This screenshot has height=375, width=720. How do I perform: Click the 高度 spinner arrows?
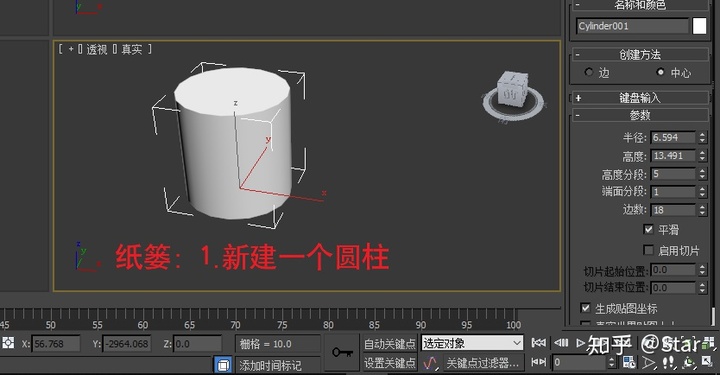click(x=702, y=156)
